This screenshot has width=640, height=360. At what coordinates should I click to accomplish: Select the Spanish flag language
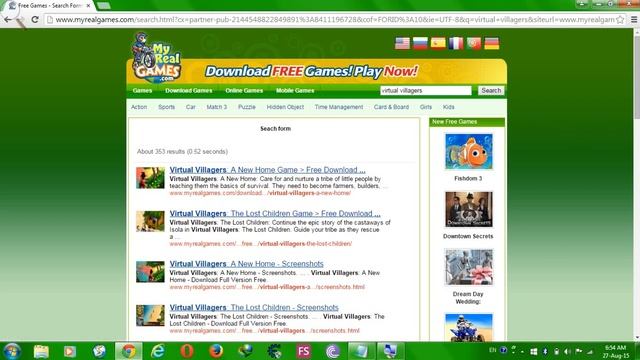coord(438,43)
